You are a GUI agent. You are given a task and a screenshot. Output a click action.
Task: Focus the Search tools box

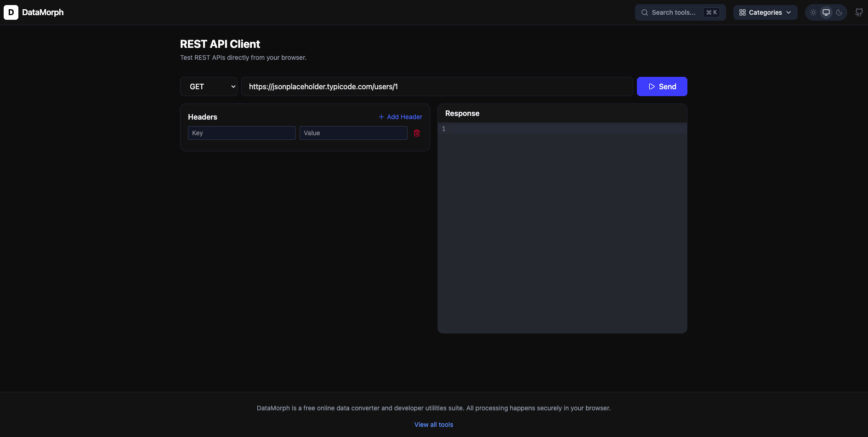point(680,12)
